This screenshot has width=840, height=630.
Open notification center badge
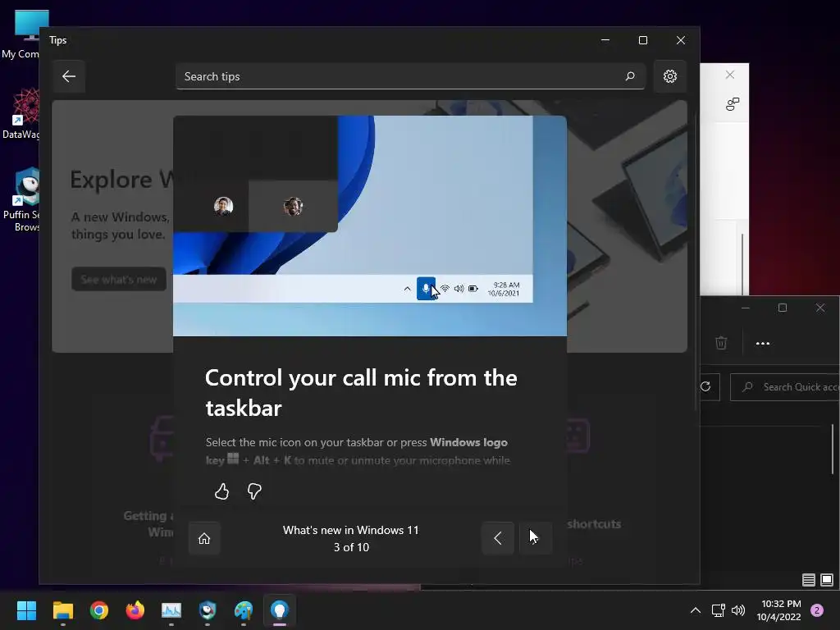point(817,610)
